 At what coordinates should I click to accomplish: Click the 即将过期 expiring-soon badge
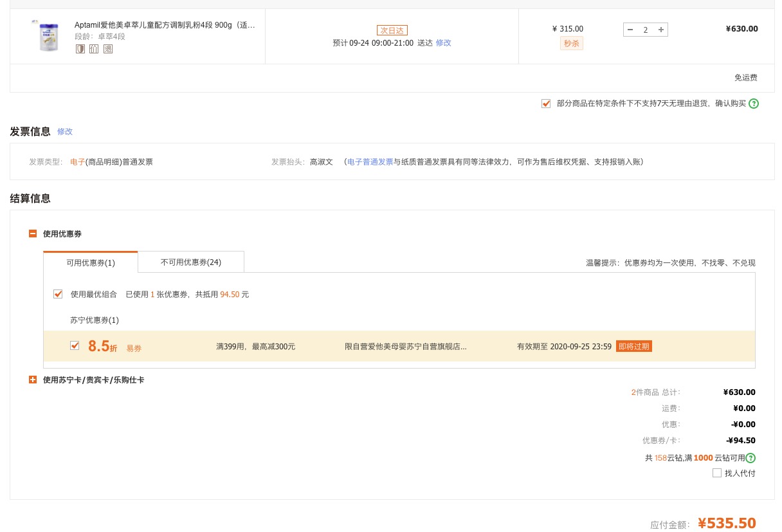point(633,346)
